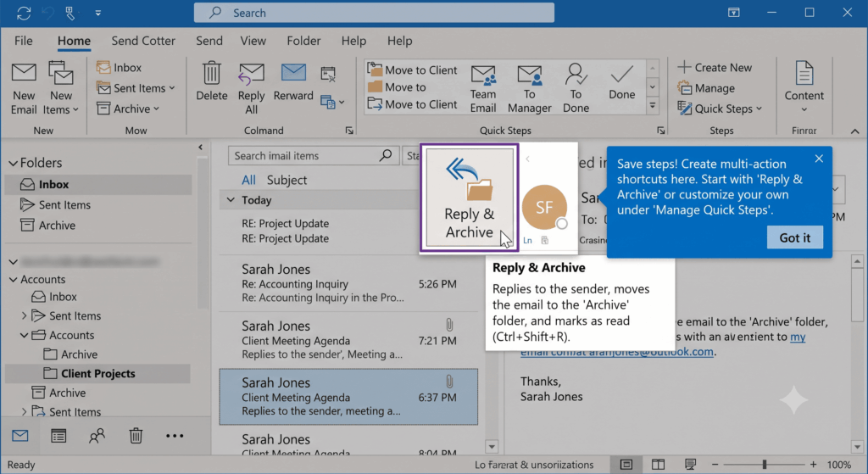Viewport: 868px width, 474px height.
Task: Open the 7:21 PM Client Meeting Agenda email
Action: click(x=348, y=339)
